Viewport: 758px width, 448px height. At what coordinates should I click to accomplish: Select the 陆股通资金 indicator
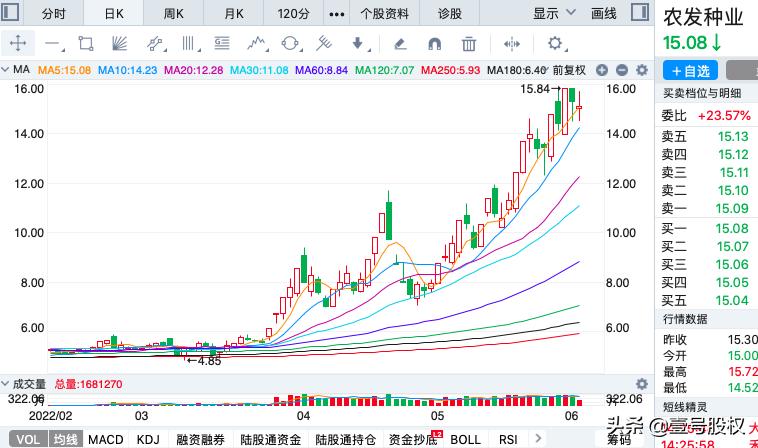point(270,439)
